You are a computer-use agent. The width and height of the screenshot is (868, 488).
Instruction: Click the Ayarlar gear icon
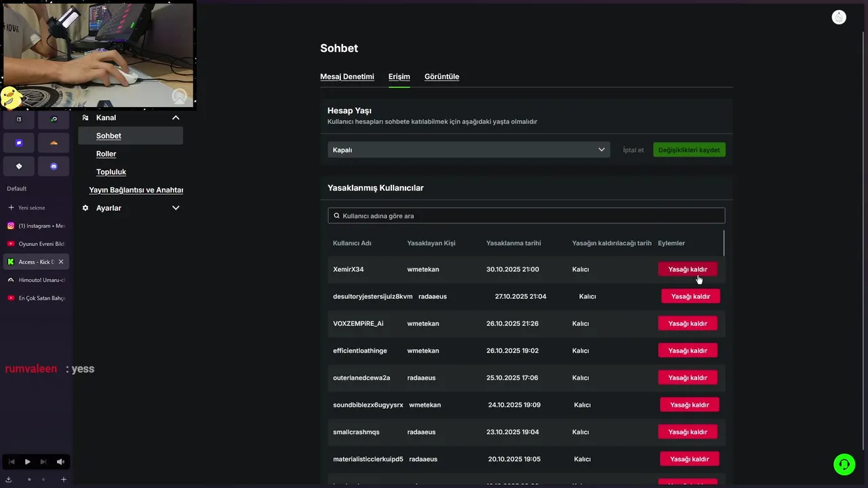85,208
